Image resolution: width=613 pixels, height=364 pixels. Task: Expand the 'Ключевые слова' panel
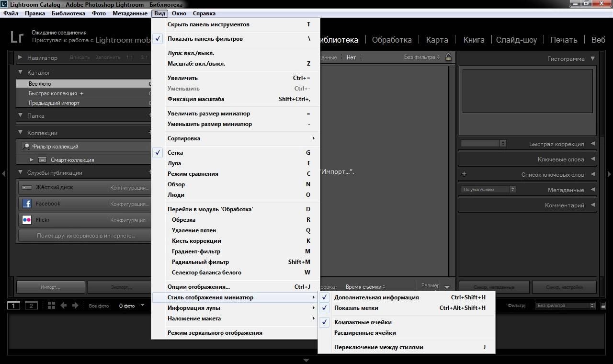coord(593,159)
